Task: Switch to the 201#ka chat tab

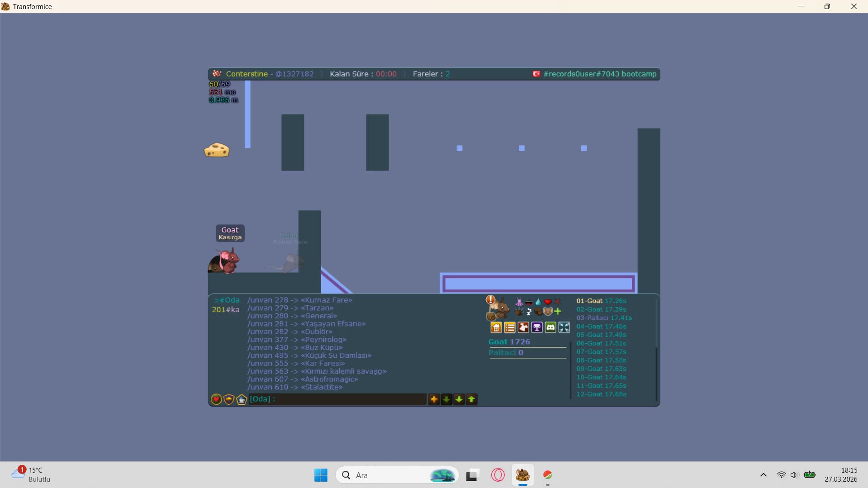Action: click(226, 310)
